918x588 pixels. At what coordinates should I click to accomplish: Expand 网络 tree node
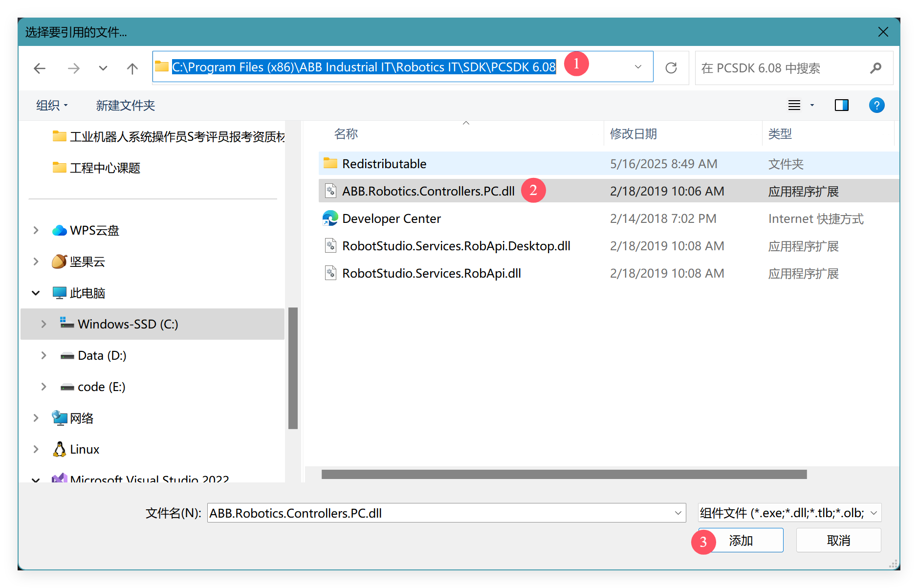pos(36,418)
